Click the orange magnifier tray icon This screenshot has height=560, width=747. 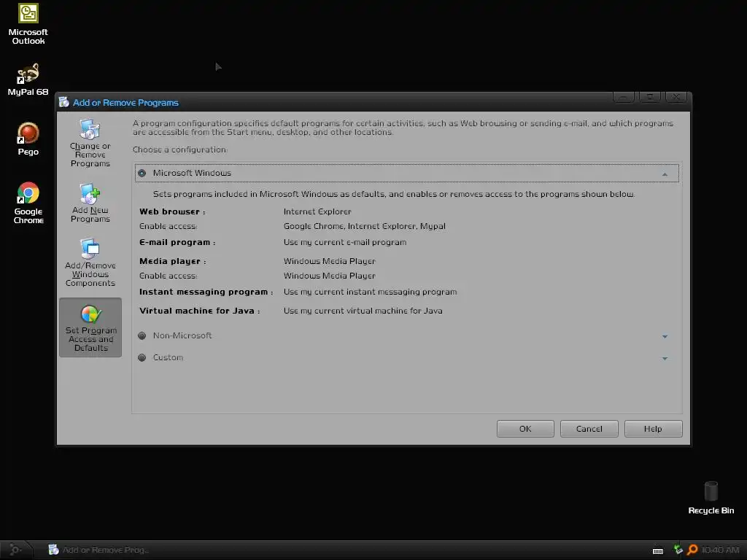692,550
